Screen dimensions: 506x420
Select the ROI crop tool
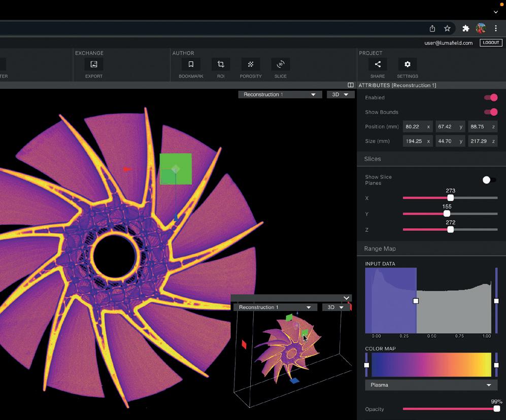pyautogui.click(x=221, y=64)
